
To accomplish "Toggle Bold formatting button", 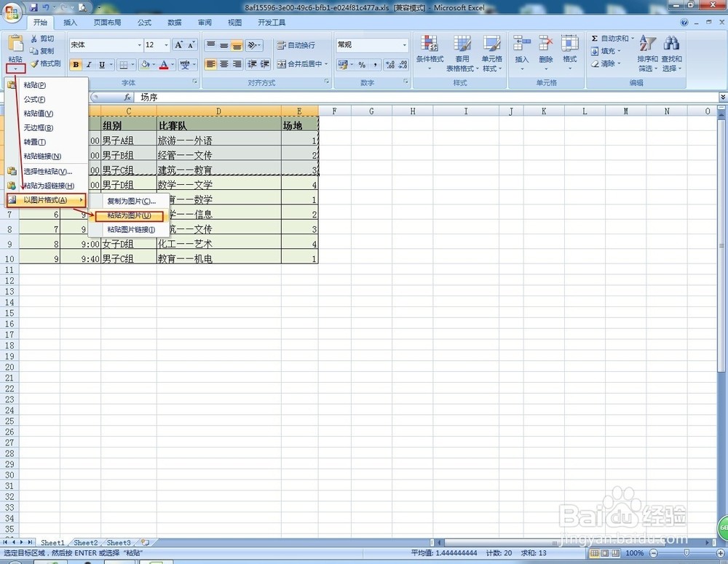I will click(76, 65).
